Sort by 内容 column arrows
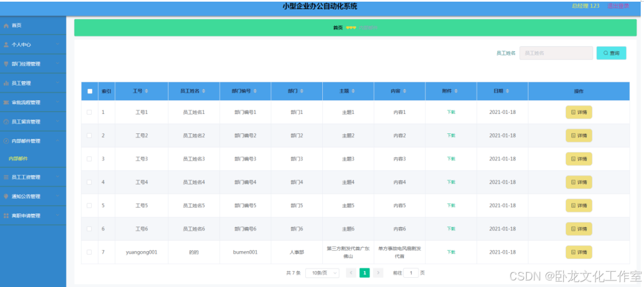Image resolution: width=644 pixels, height=287 pixels. [405, 91]
